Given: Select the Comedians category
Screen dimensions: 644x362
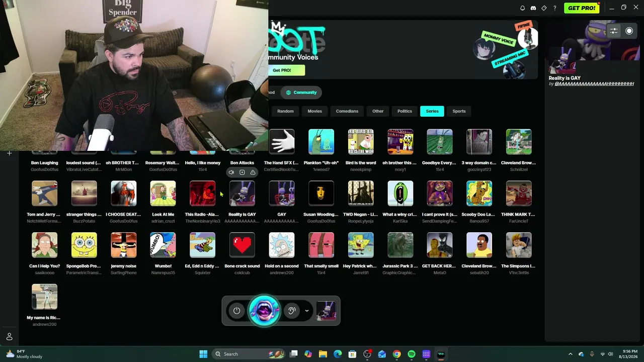Looking at the screenshot, I should tap(347, 111).
